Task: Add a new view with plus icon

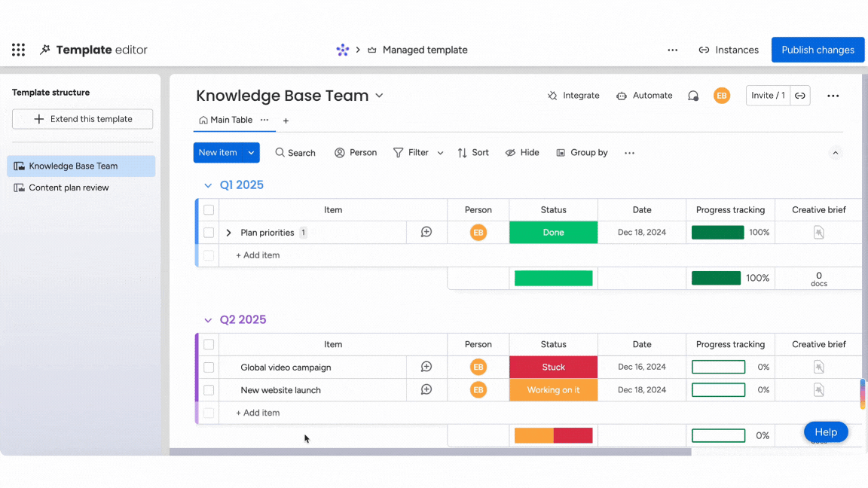Action: [286, 120]
